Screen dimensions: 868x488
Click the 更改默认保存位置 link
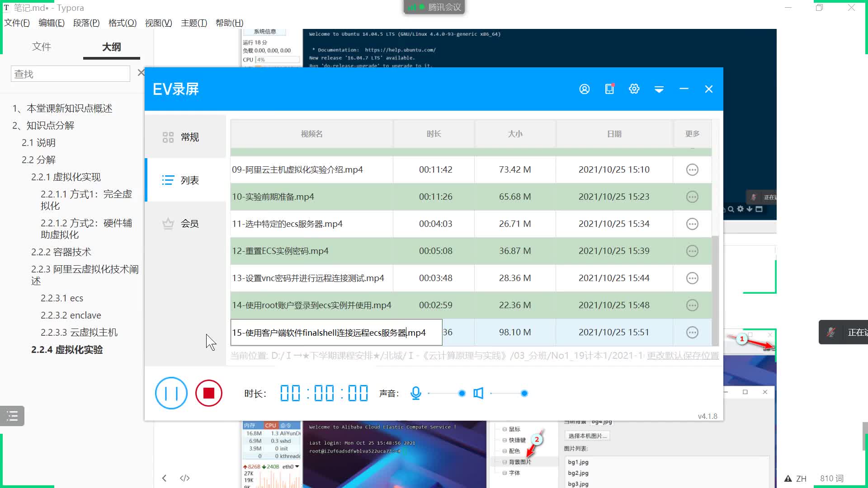(683, 356)
